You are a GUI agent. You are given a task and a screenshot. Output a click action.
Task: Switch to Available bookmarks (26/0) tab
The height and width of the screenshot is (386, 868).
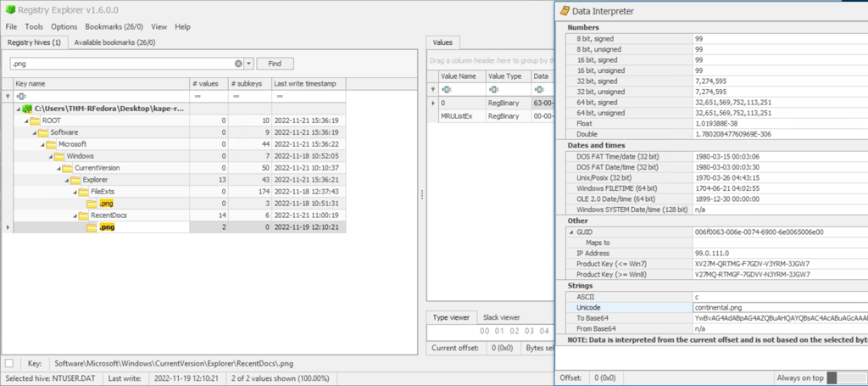tap(114, 42)
